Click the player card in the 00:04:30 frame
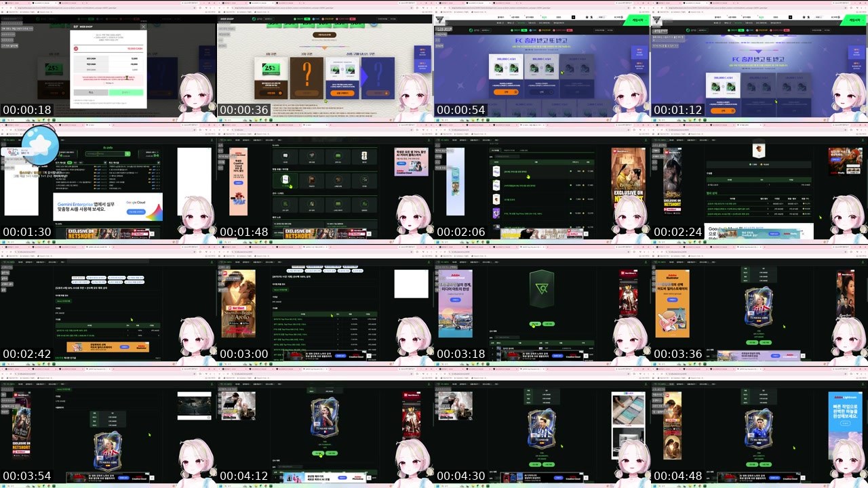 coord(541,430)
